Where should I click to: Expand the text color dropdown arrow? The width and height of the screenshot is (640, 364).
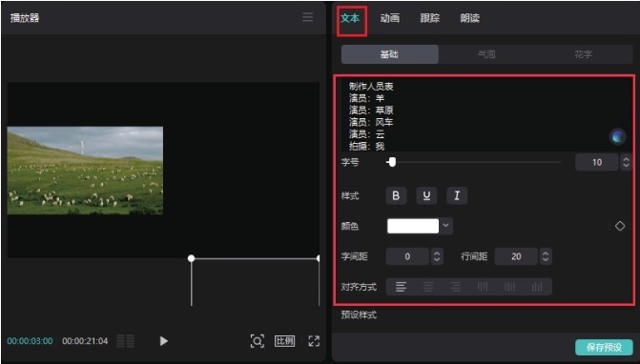[445, 226]
